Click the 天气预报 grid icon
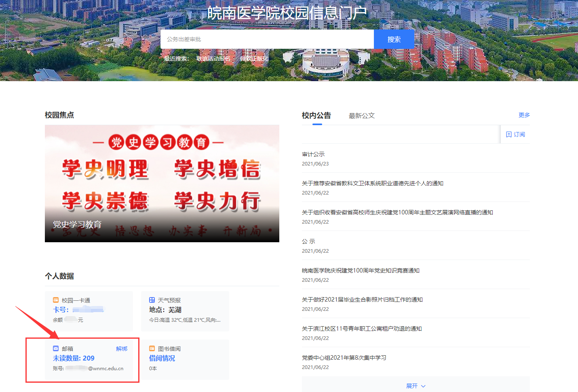 [152, 300]
